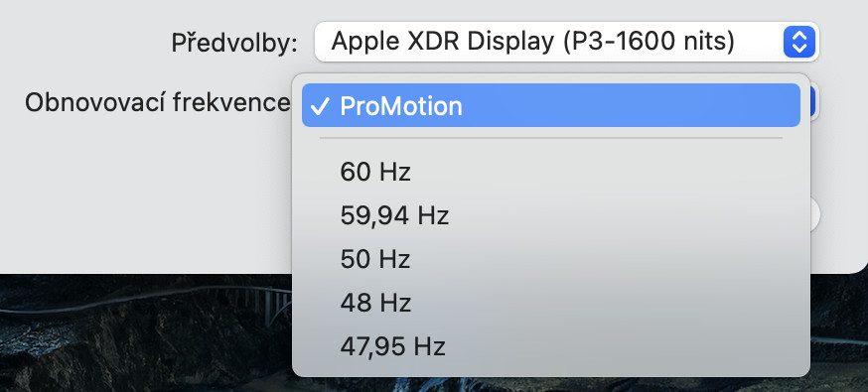Open the Apple XDR Display presets dropdown
Screen dimensions: 868x392
[566, 42]
